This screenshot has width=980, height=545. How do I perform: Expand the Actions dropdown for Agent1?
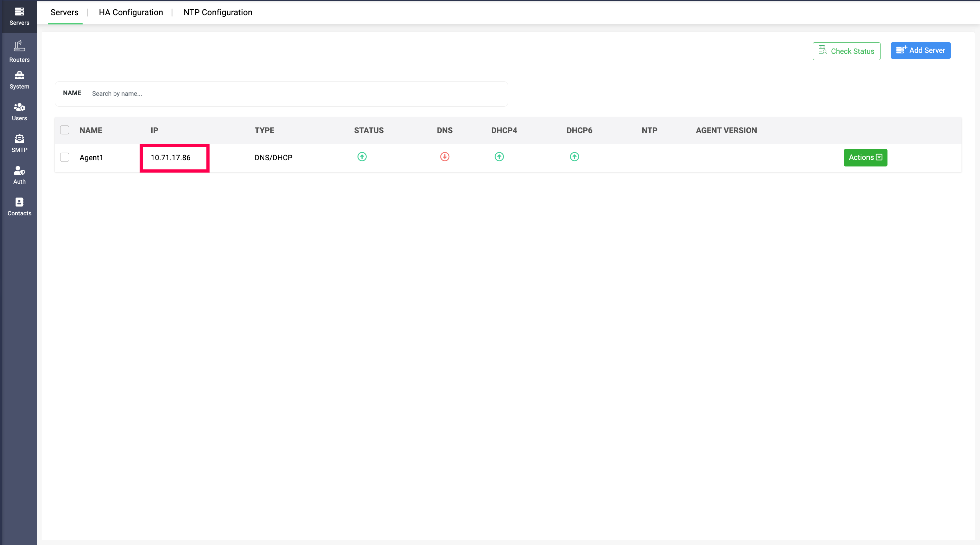pyautogui.click(x=865, y=158)
